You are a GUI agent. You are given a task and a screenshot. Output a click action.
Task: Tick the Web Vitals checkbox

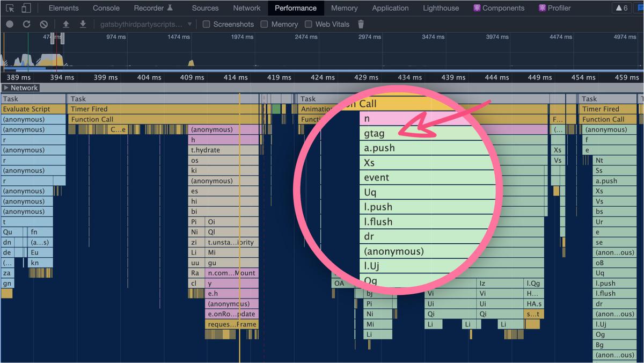309,24
